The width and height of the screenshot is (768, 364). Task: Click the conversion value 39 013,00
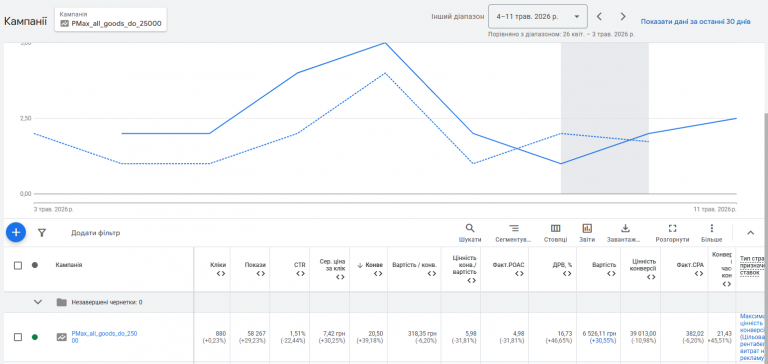tap(642, 334)
